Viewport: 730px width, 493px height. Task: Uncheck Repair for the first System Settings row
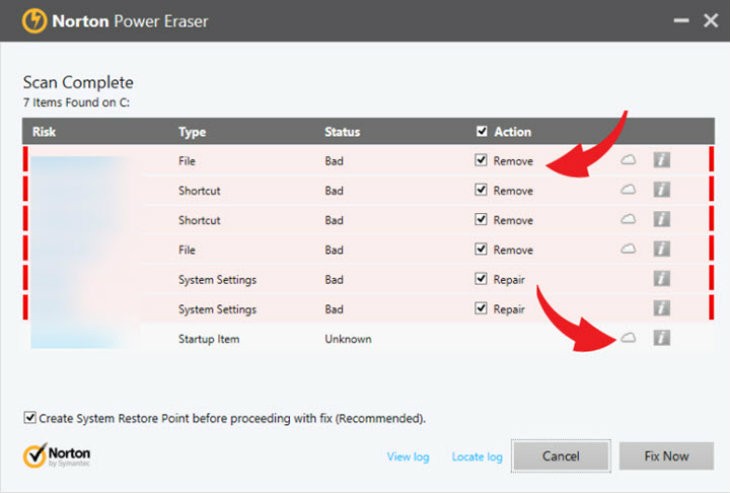(481, 278)
